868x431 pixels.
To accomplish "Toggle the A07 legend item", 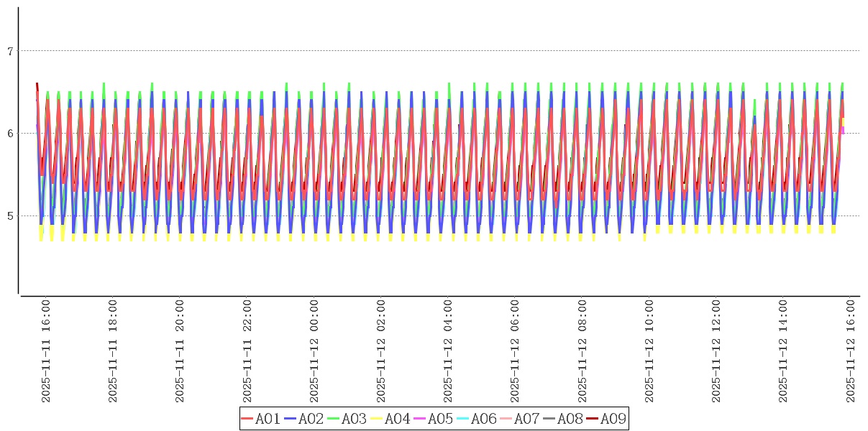I will pyautogui.click(x=519, y=419).
